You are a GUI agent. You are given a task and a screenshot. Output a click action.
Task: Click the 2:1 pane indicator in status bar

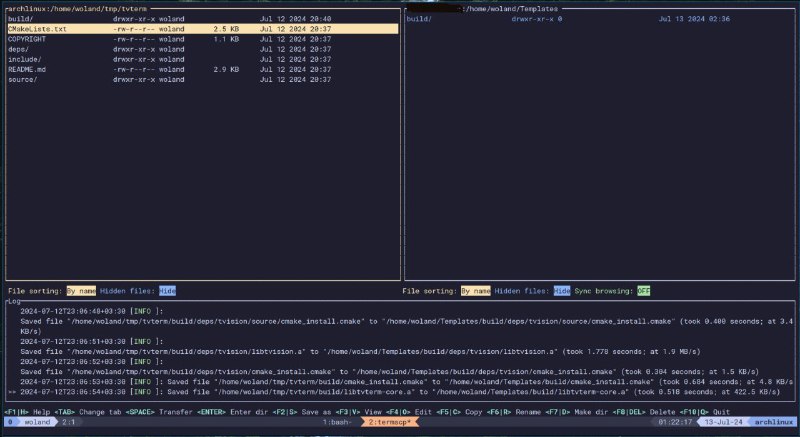click(69, 422)
